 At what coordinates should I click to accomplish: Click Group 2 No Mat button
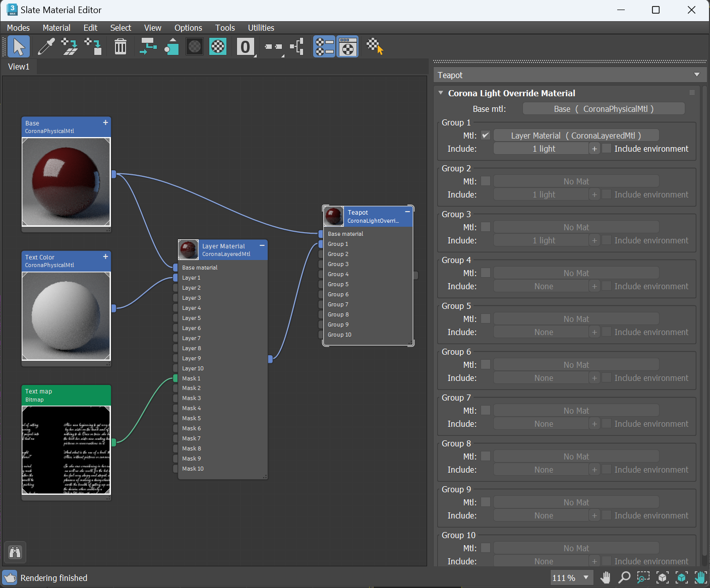tap(576, 181)
